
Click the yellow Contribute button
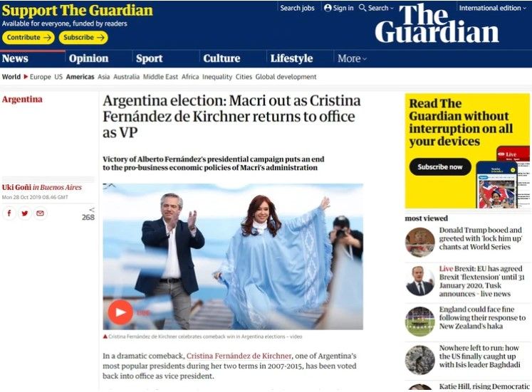(28, 37)
